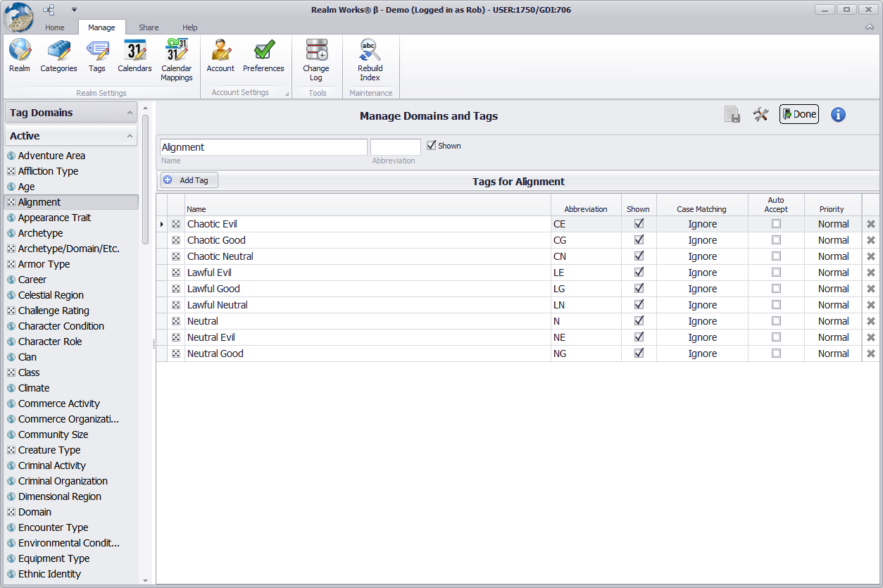
Task: Click the save icon in header
Action: 732,115
